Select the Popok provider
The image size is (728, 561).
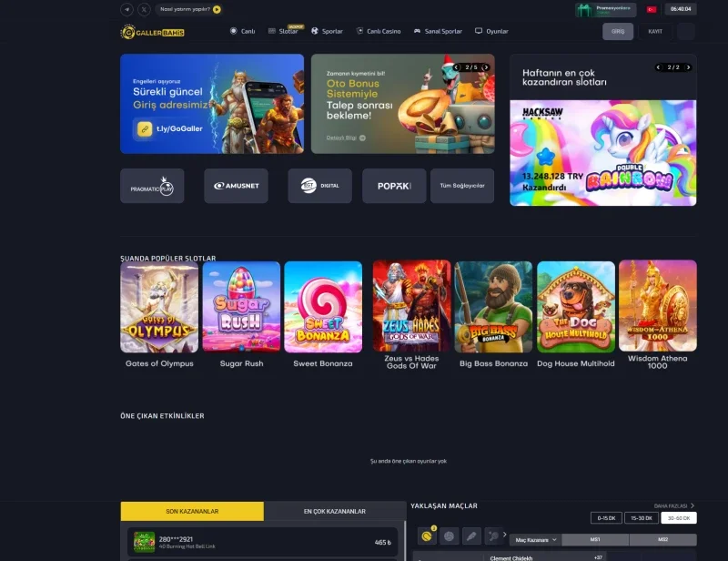[x=394, y=186]
